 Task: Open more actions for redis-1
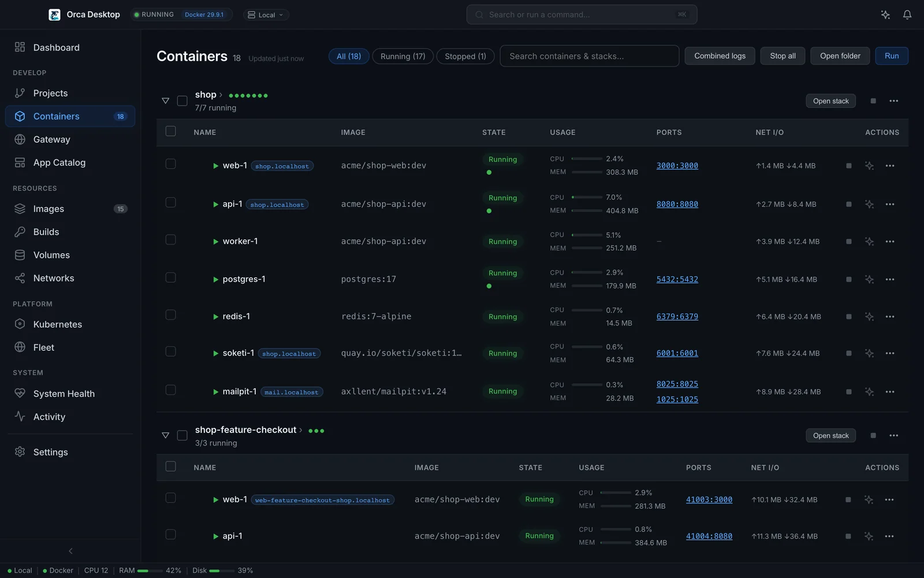pyautogui.click(x=890, y=317)
